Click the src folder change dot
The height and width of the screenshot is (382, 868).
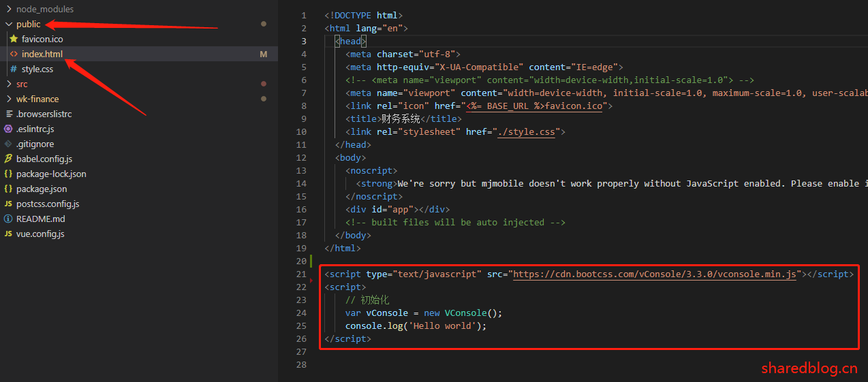[x=264, y=84]
